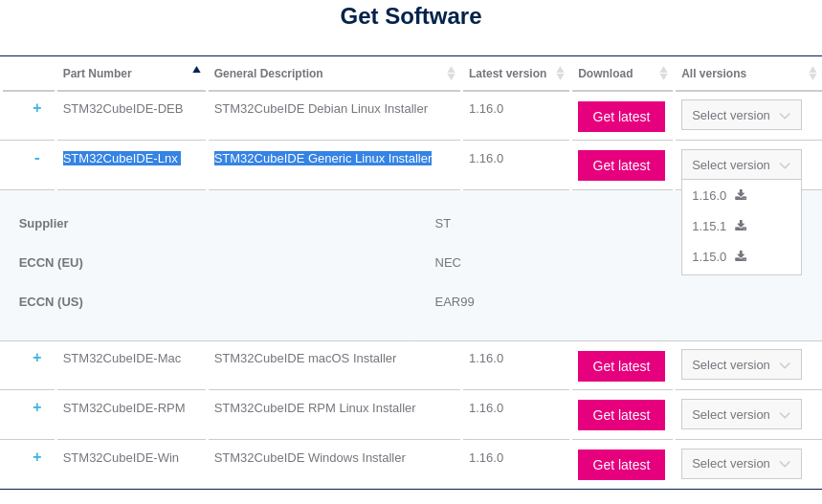Viewport: 822px width, 504px height.
Task: Get latest STM32CubeIDE-DEB download
Action: 621,117
